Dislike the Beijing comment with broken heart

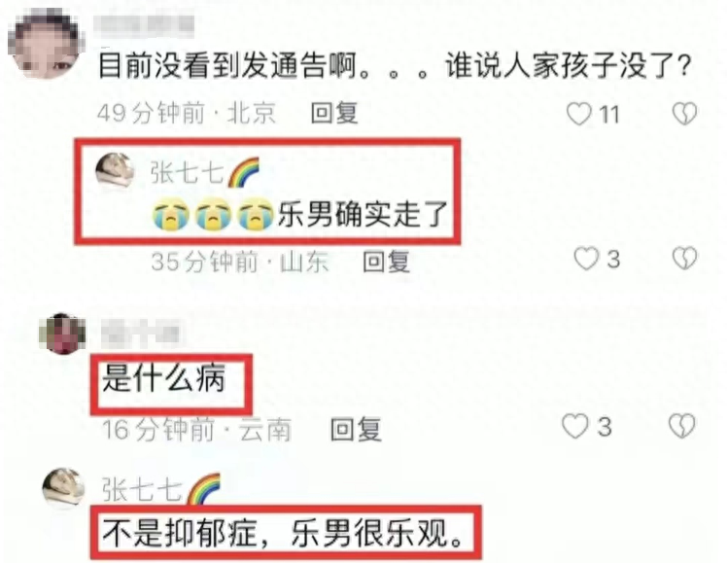(x=685, y=114)
